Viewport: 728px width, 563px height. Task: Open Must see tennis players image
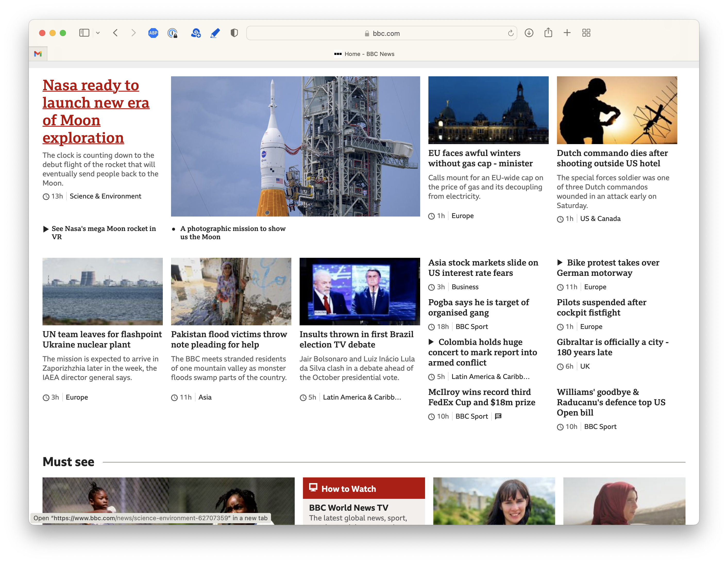[x=168, y=501]
